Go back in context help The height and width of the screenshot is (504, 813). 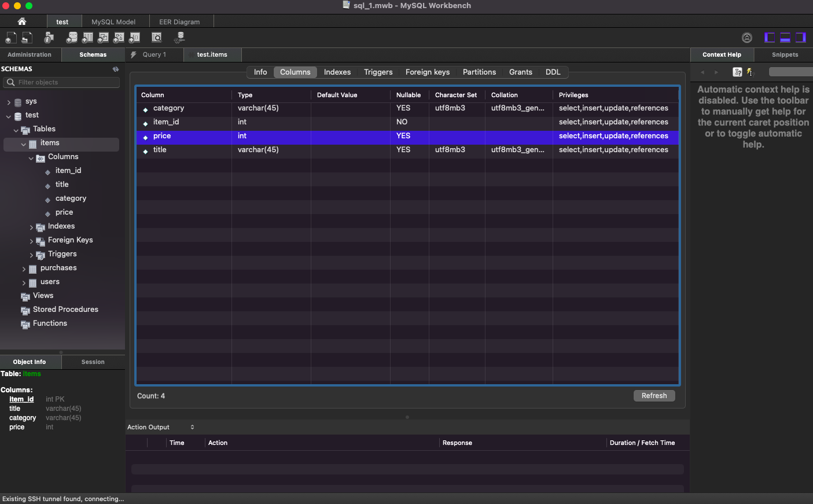click(702, 72)
